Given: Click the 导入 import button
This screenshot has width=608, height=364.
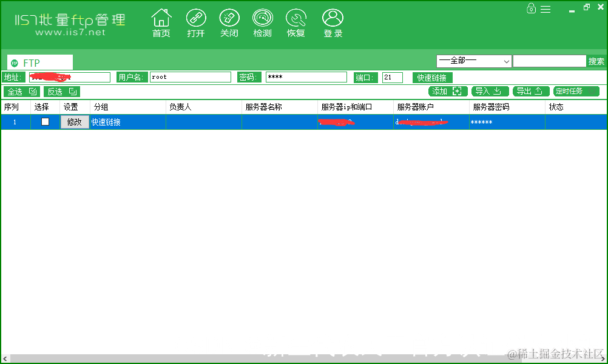Looking at the screenshot, I should coord(490,91).
